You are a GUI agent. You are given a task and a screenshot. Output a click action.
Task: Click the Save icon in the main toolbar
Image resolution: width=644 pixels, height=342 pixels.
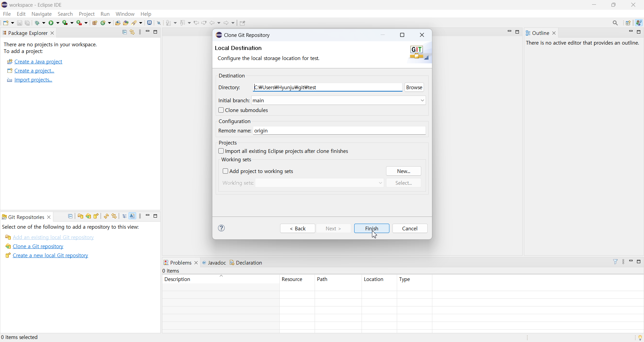pos(19,23)
